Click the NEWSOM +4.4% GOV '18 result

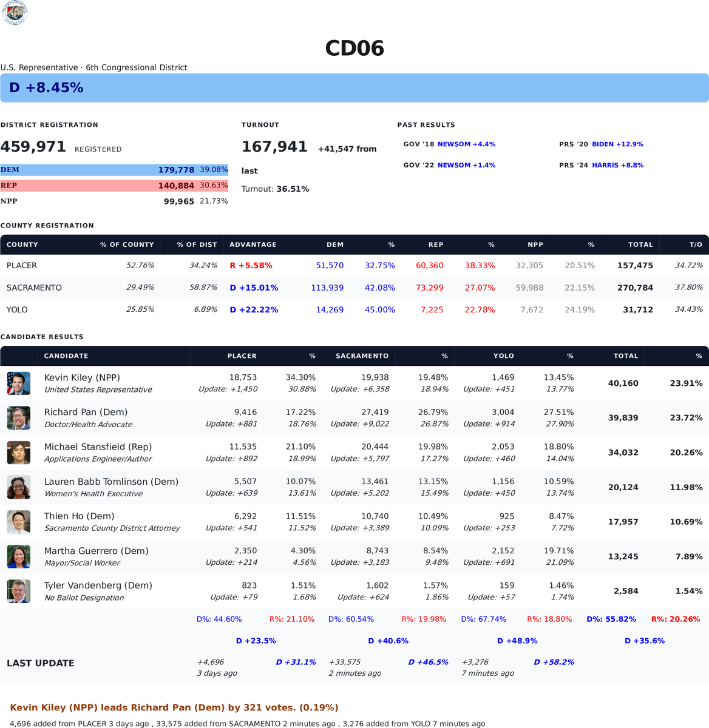click(466, 144)
